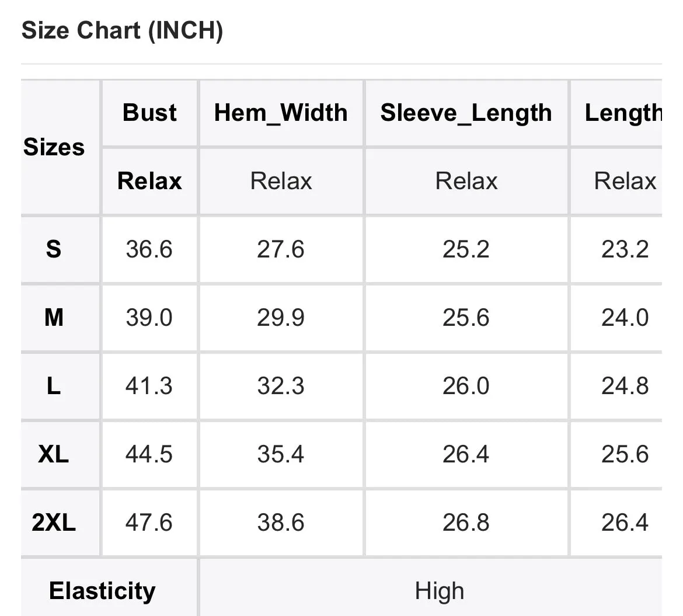Click the 29.9 hem width for M

[281, 317]
